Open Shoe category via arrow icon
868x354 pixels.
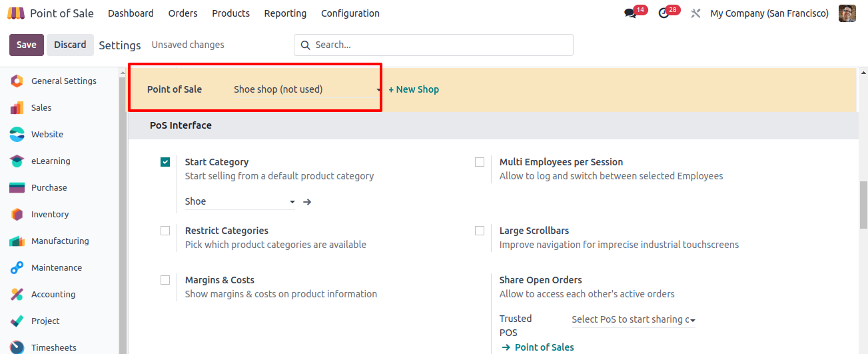[307, 201]
